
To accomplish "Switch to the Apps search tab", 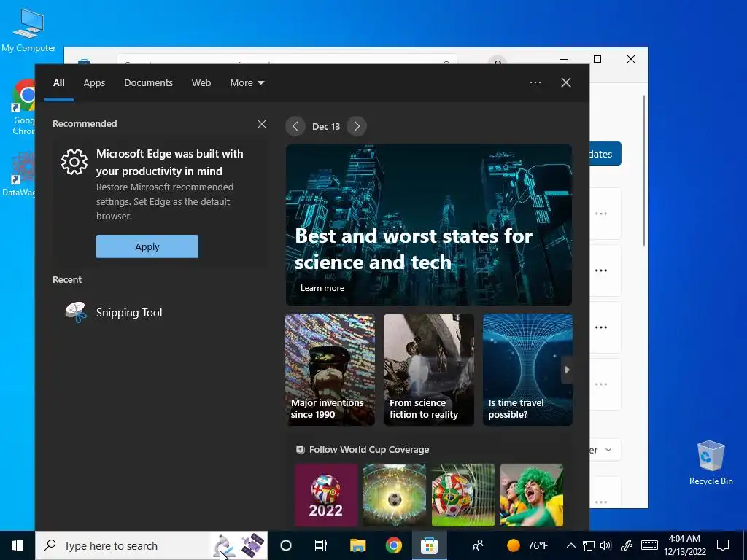I will (94, 83).
